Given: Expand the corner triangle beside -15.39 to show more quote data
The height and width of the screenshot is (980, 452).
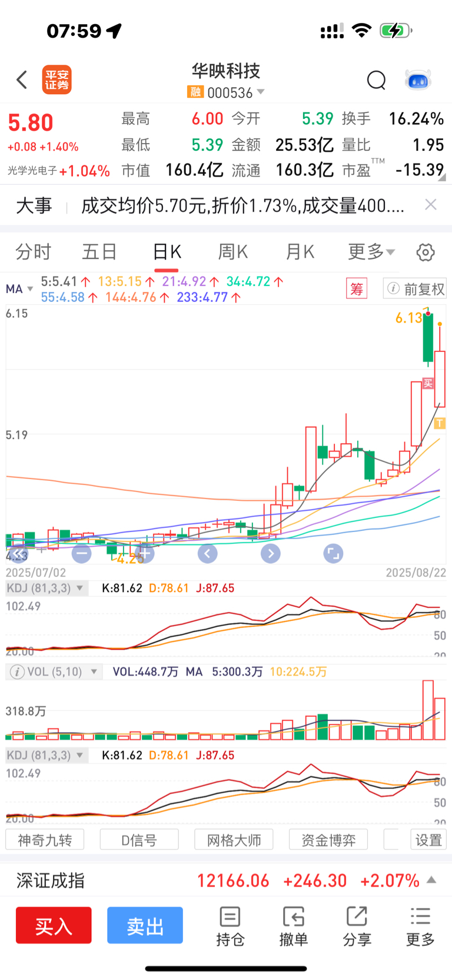Looking at the screenshot, I should click(442, 177).
